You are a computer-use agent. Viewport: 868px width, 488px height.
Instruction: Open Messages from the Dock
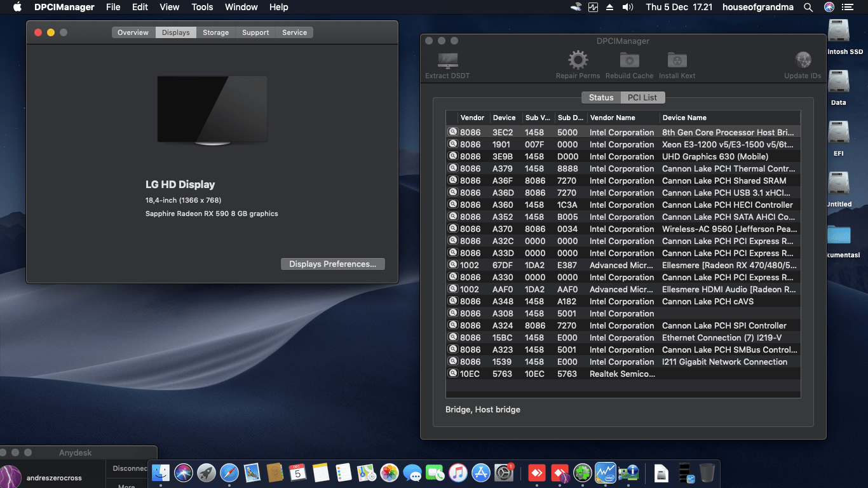(x=412, y=473)
